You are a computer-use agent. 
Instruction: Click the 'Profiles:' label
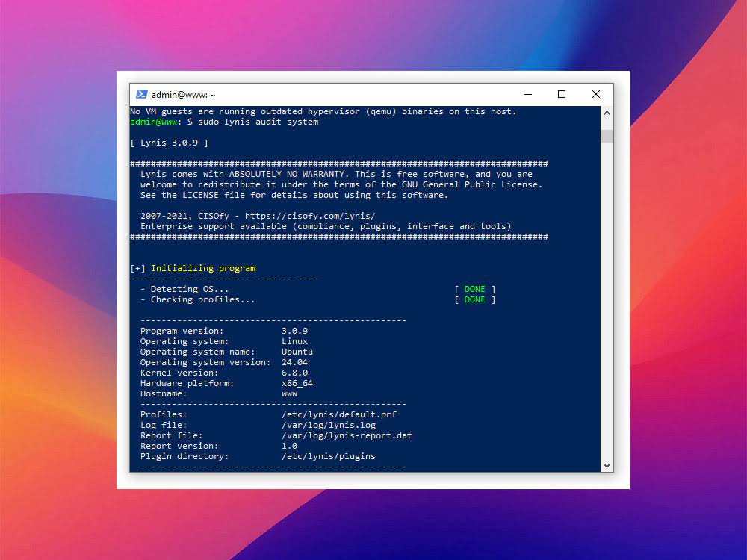tap(164, 414)
